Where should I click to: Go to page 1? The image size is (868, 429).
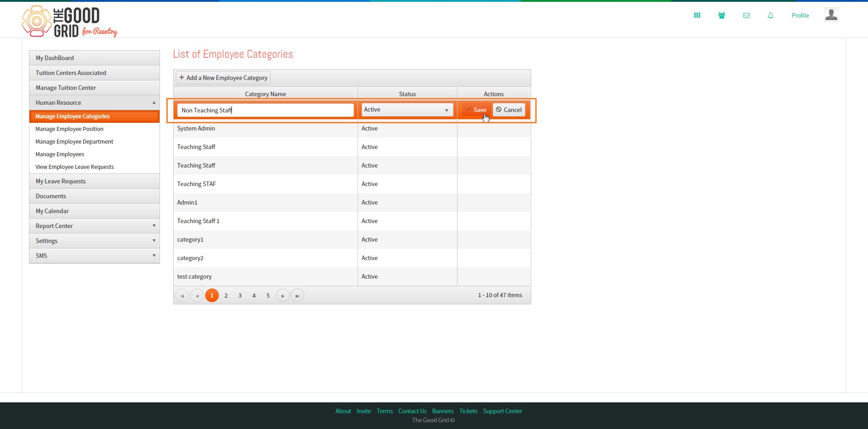coord(212,296)
